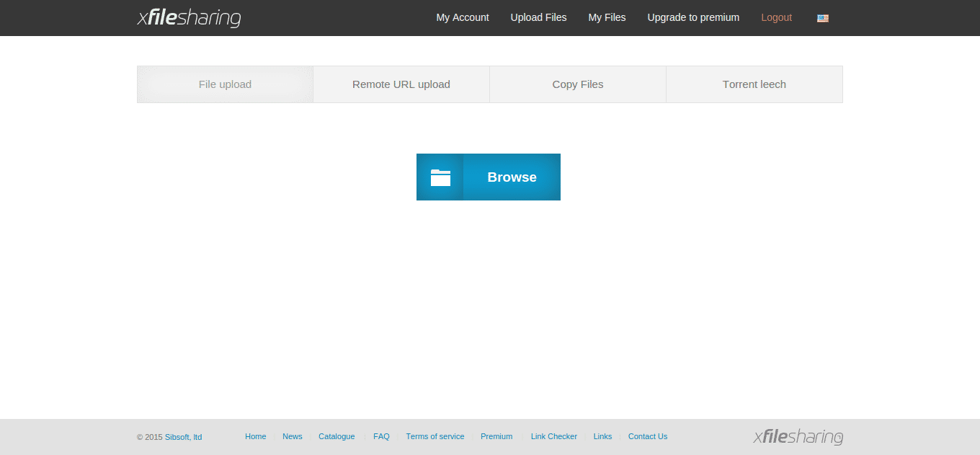Visit the Terms of service page
Viewport: 980px width, 455px height.
tap(435, 436)
